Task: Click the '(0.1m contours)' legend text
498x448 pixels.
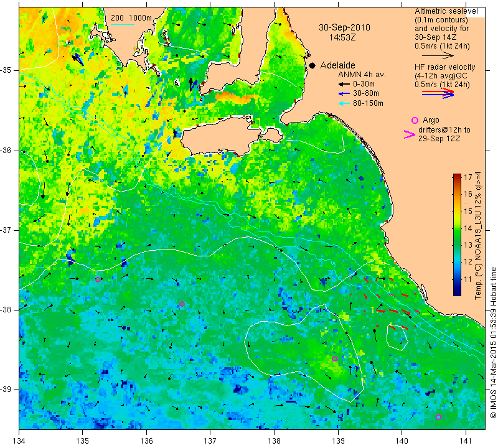Action: click(441, 20)
